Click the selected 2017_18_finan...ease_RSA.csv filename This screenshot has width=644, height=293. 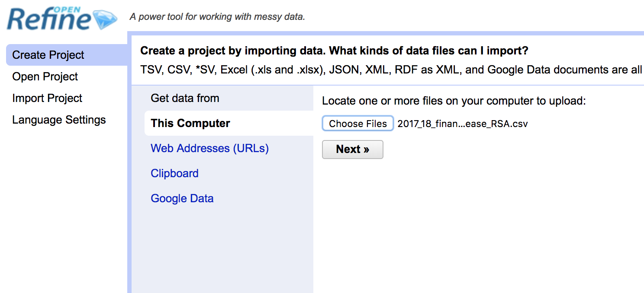pos(463,124)
